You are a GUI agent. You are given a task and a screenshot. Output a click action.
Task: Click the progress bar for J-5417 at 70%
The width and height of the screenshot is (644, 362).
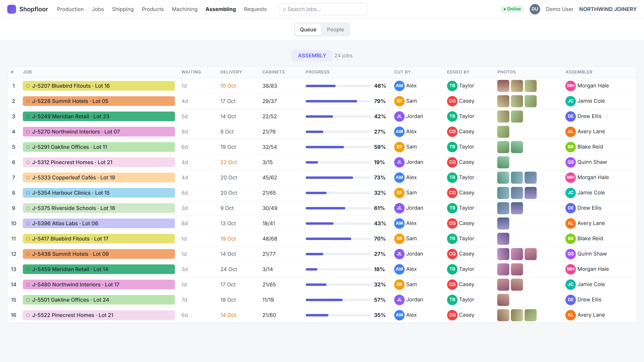point(338,239)
